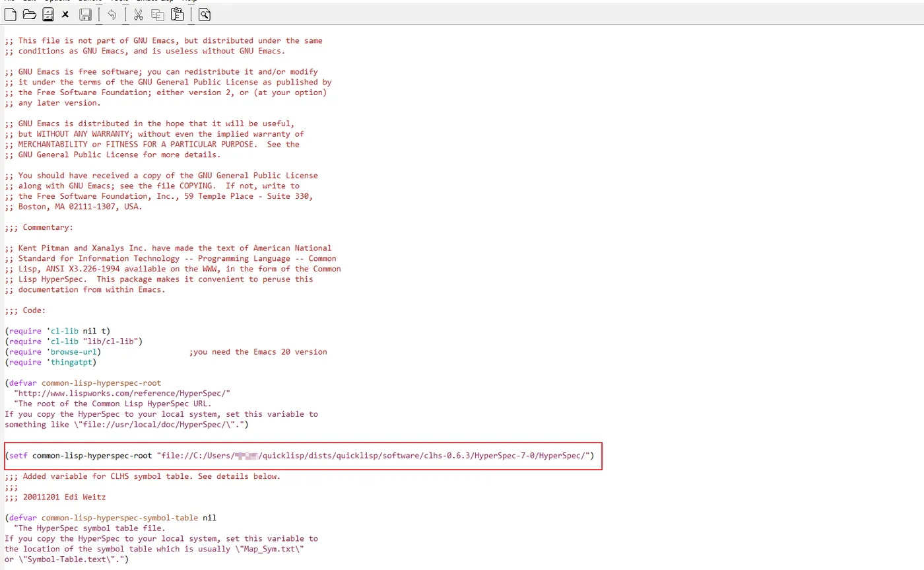The height and width of the screenshot is (570, 924).
Task: Click comment 'Boston, MA 02111-1307, USA.'
Action: [73, 206]
